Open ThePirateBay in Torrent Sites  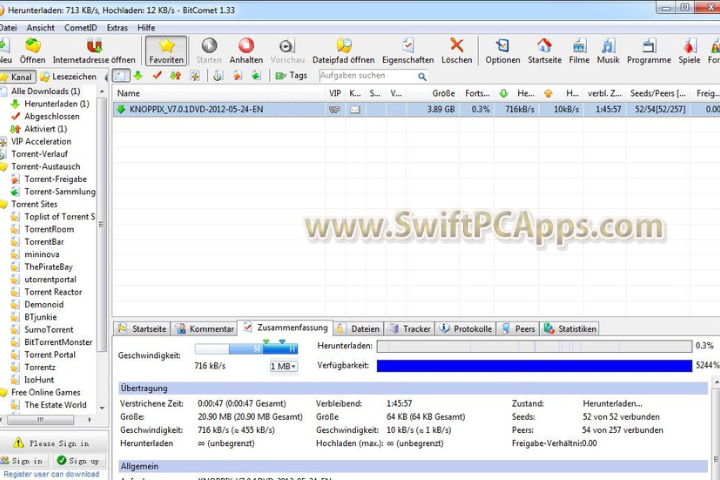point(48,267)
